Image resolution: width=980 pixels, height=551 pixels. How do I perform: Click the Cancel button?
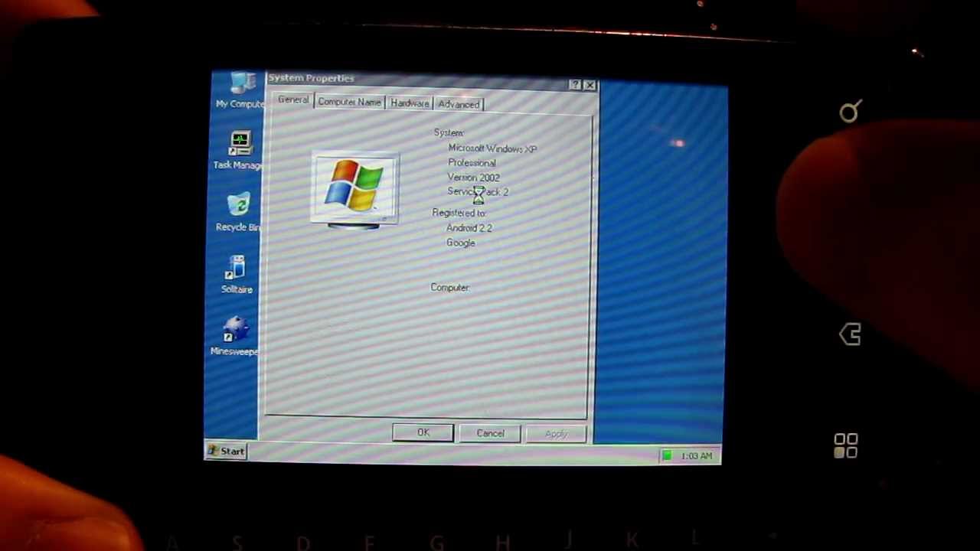point(490,434)
